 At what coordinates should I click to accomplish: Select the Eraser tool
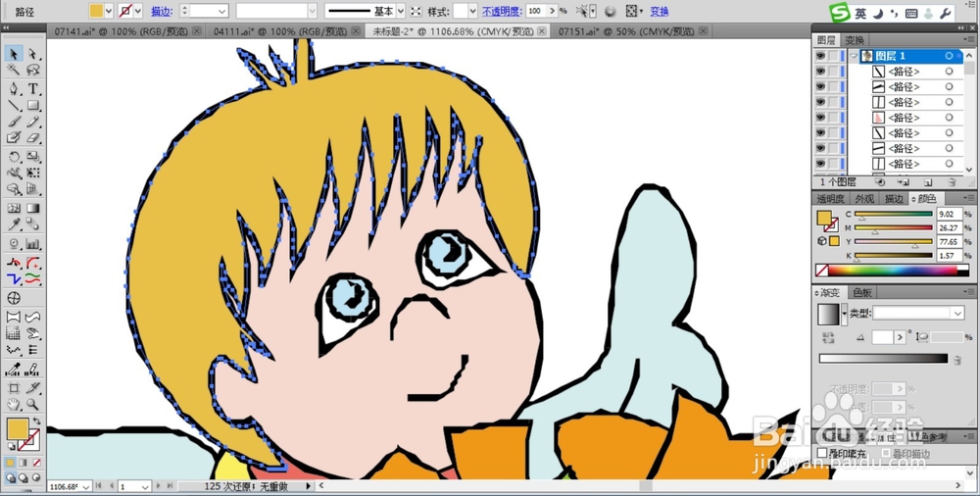click(32, 137)
